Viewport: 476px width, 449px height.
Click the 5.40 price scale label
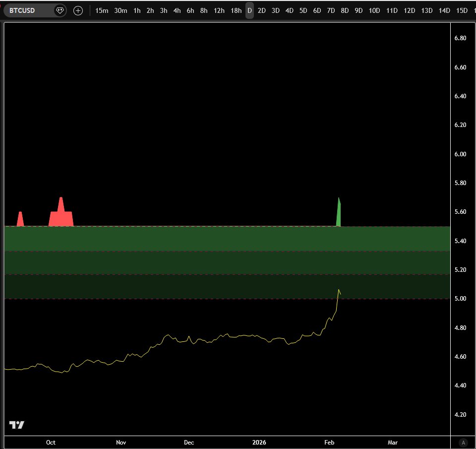tap(460, 241)
